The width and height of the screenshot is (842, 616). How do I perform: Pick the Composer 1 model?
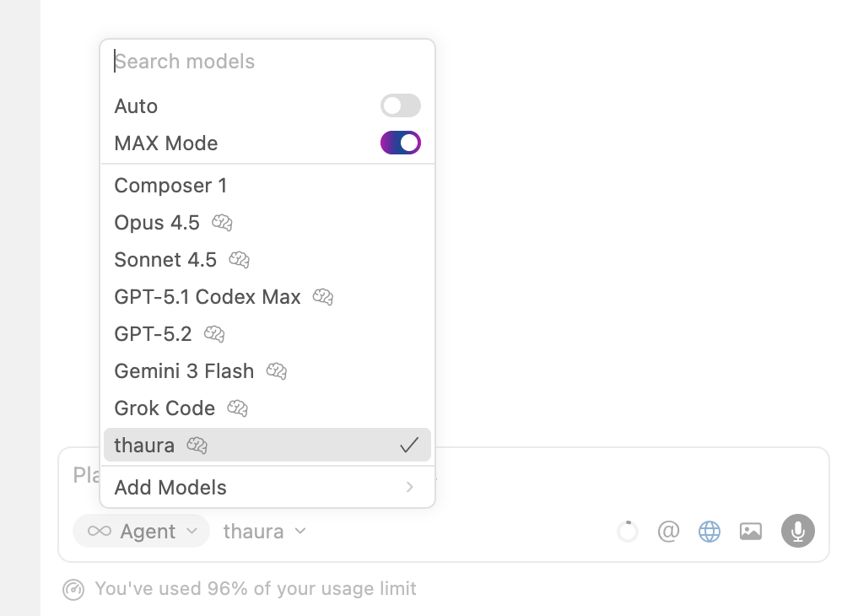(x=170, y=186)
